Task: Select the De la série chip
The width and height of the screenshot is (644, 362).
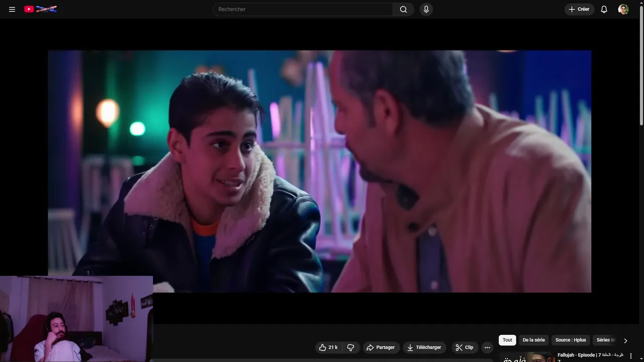Action: pos(534,340)
